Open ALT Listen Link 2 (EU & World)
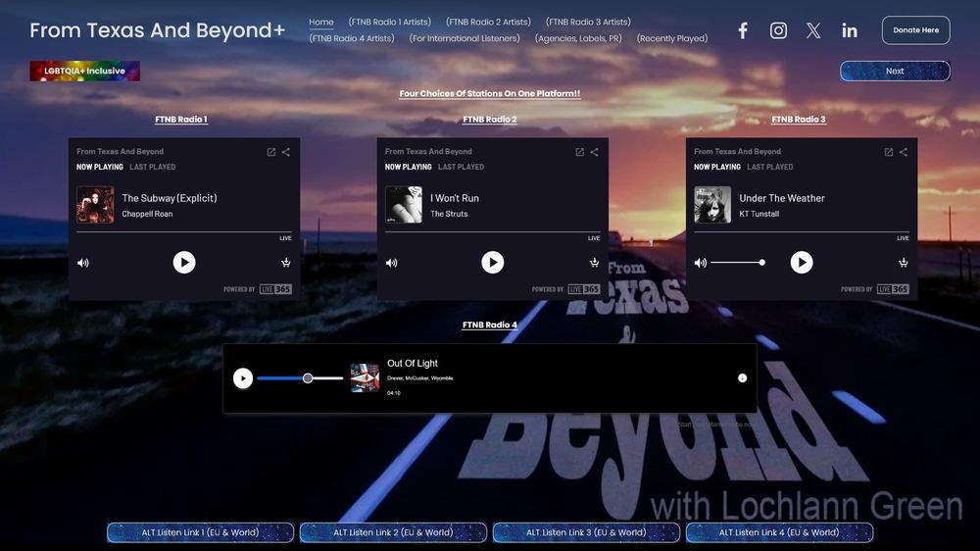980x551 pixels. point(393,532)
